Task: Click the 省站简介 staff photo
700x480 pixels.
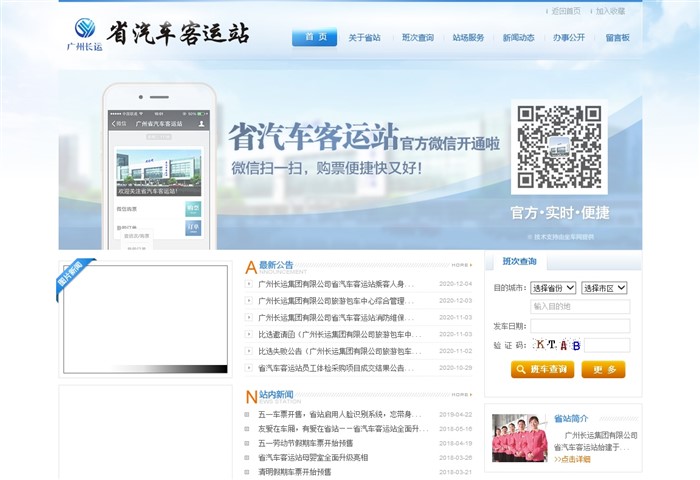Action: coord(519,438)
